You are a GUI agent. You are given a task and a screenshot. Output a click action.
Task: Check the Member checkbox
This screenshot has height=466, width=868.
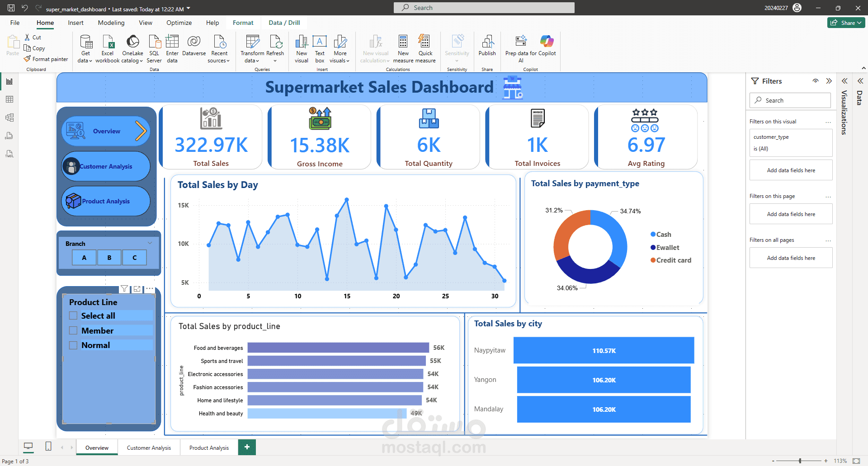[x=73, y=330]
